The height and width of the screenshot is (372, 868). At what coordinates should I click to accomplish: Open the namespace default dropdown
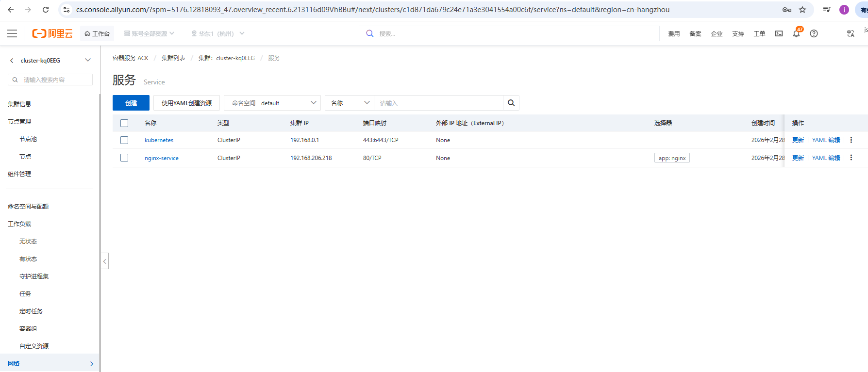tap(272, 103)
